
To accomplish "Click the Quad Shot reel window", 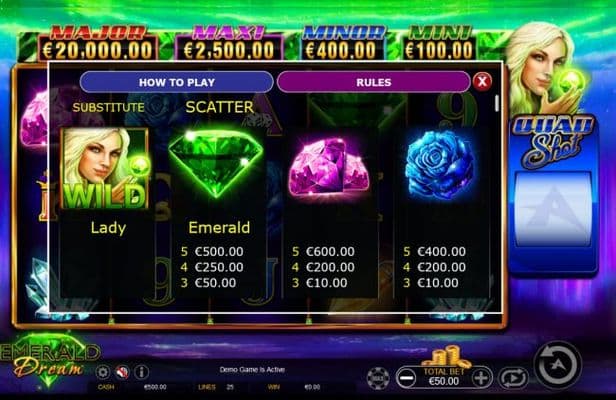I will (x=553, y=209).
